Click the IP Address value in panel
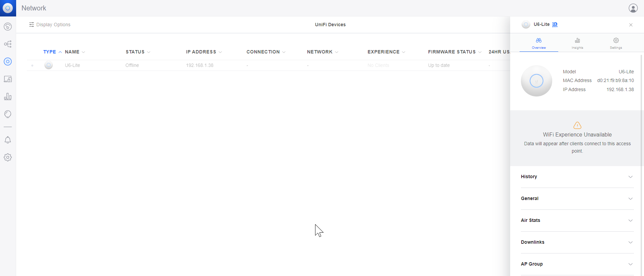The width and height of the screenshot is (644, 276). point(620,89)
